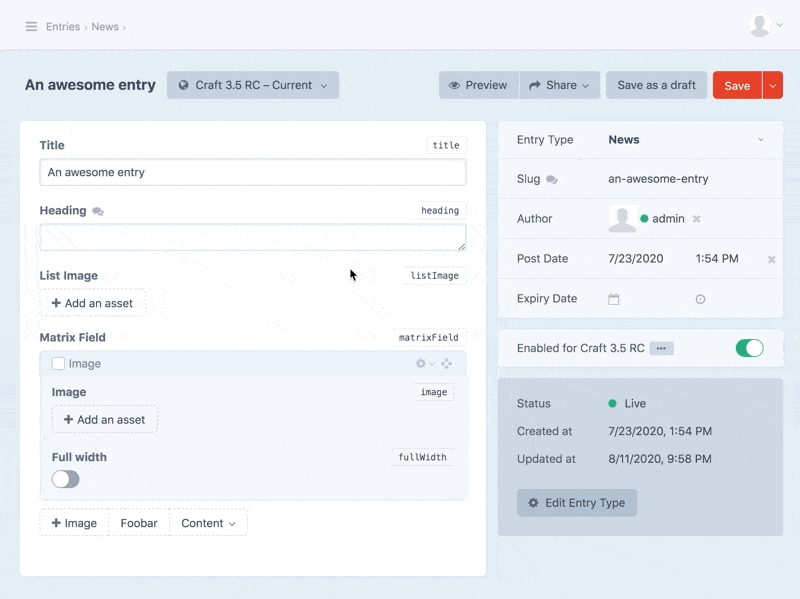800x599 pixels.
Task: Go to Entries in the breadcrumb
Action: coord(63,27)
